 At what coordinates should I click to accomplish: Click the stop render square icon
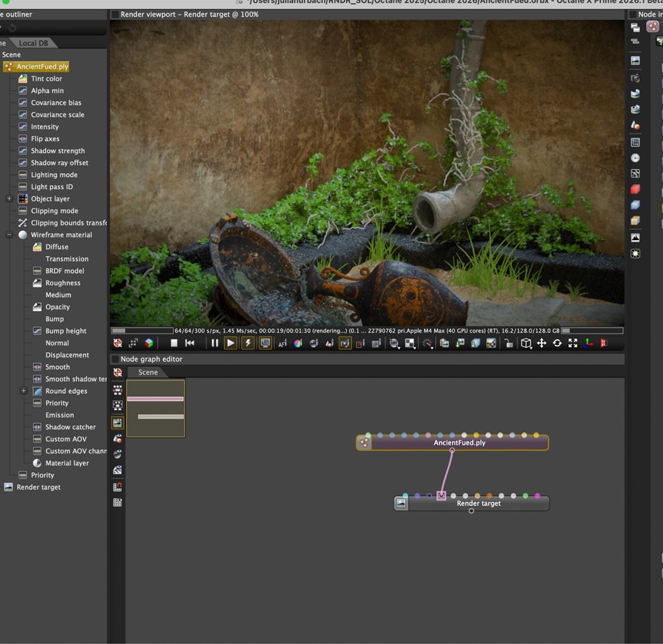click(174, 343)
